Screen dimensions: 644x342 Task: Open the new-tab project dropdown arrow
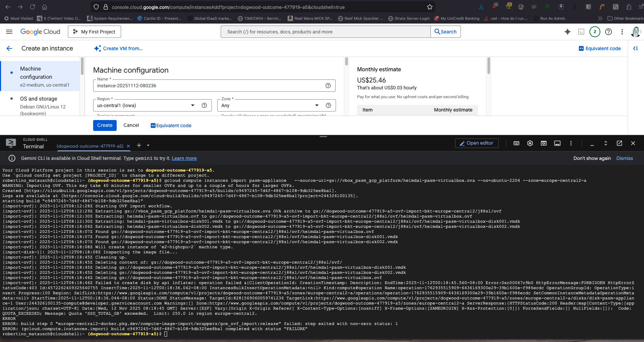[x=148, y=145]
